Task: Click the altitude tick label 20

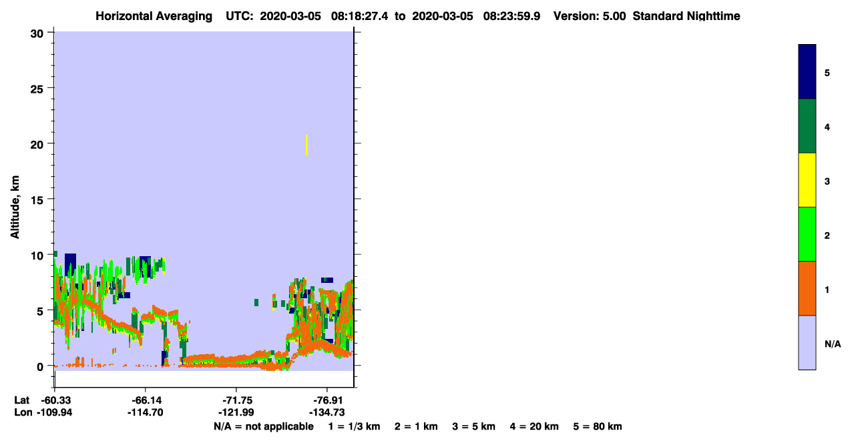Action: coord(37,143)
